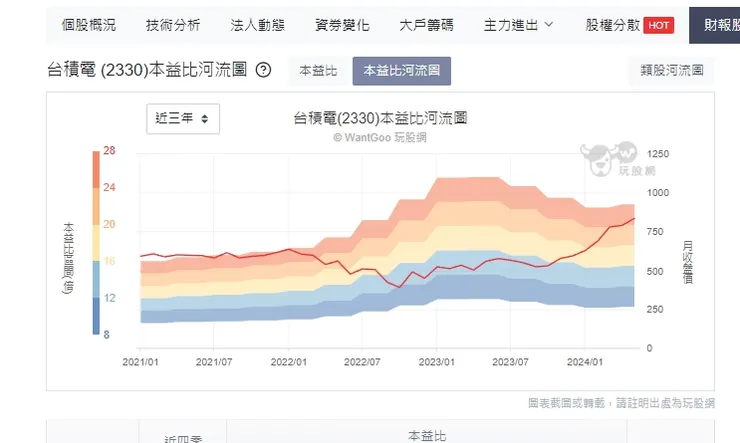Click the 12 PE legend label
Image resolution: width=740 pixels, height=443 pixels.
(109, 298)
